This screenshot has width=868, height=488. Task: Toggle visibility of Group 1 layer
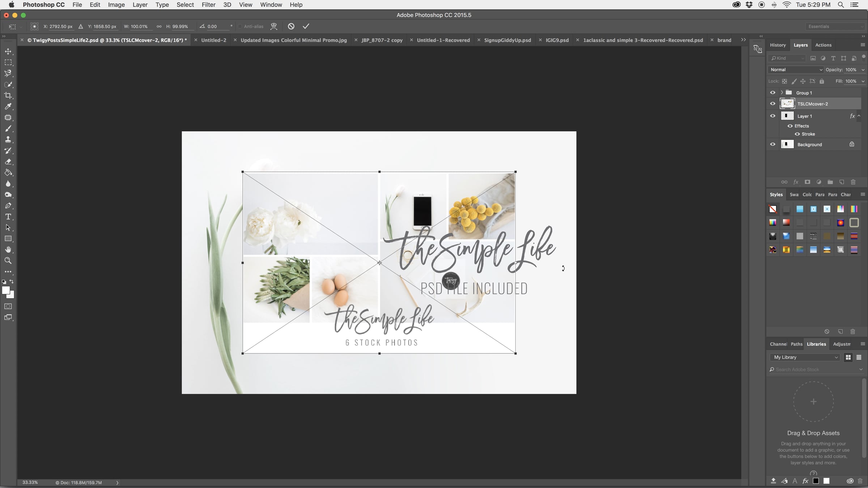(773, 93)
